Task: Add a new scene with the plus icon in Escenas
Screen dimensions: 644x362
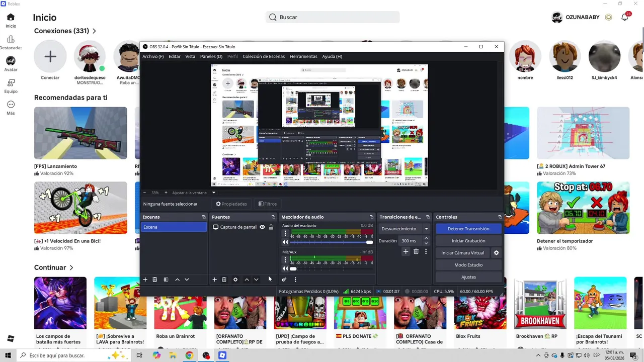Action: click(x=145, y=280)
